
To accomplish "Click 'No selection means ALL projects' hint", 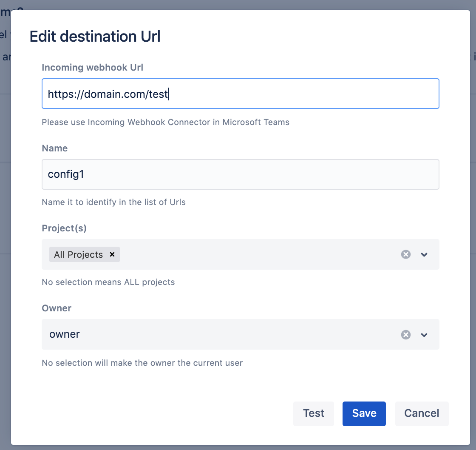I will pos(108,282).
